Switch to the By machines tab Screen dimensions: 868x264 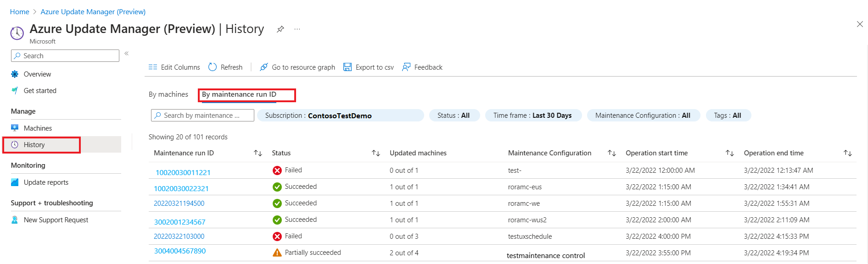[x=168, y=94]
